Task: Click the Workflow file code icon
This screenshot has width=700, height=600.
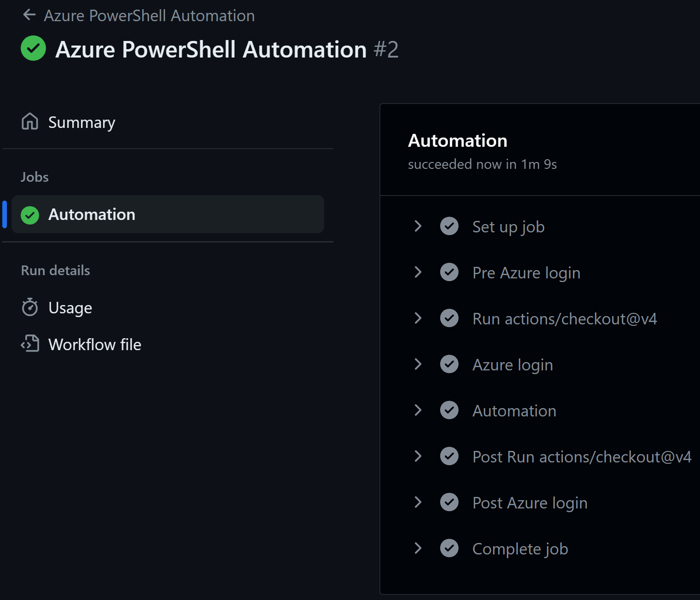Action: tap(30, 344)
